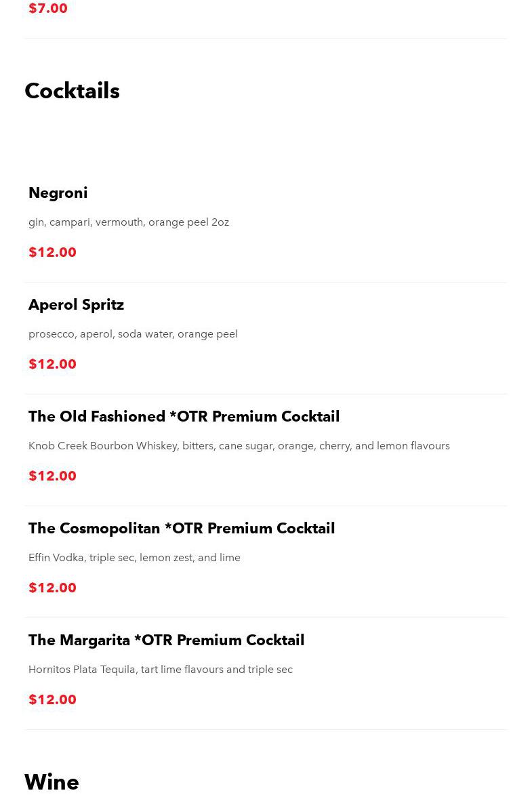Click the Negroni ingredients description

[129, 222]
